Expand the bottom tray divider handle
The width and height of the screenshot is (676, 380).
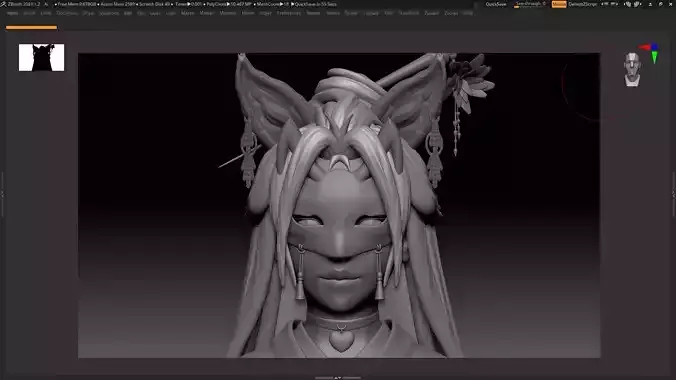point(338,378)
